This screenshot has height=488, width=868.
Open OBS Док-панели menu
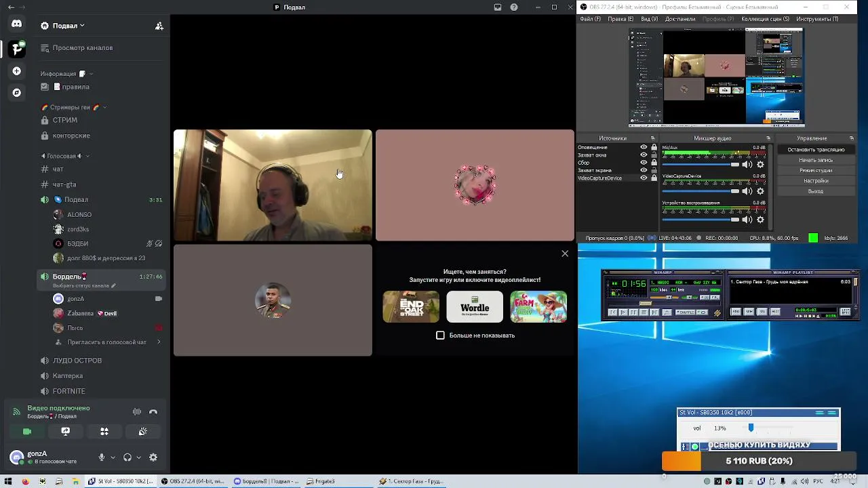680,19
